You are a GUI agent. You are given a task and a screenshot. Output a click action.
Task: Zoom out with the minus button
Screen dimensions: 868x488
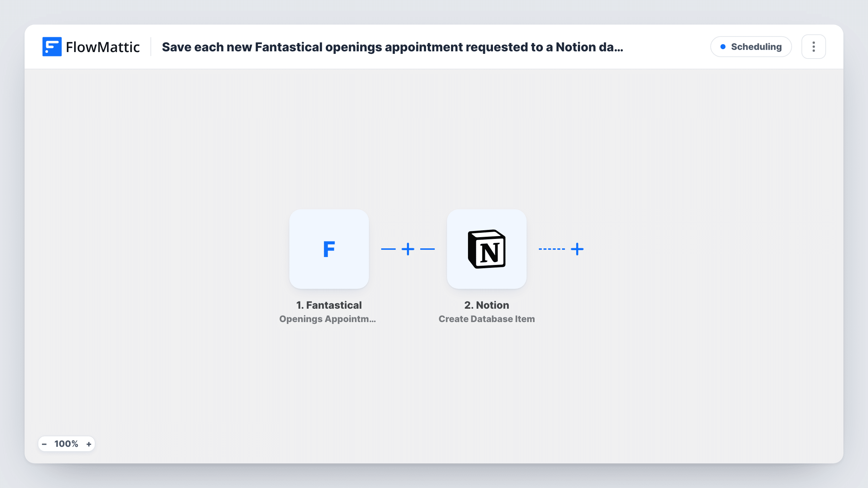[44, 444]
